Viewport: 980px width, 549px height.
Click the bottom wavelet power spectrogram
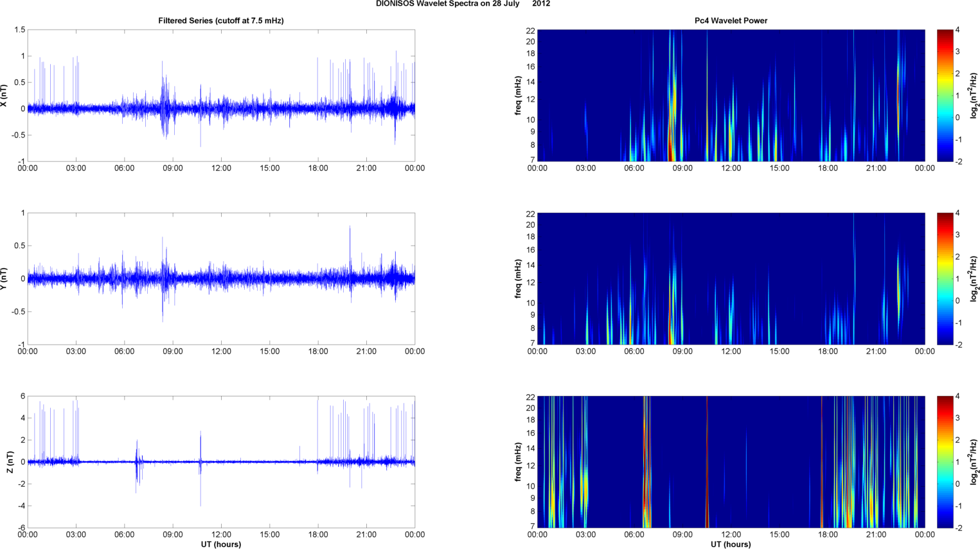click(x=731, y=462)
